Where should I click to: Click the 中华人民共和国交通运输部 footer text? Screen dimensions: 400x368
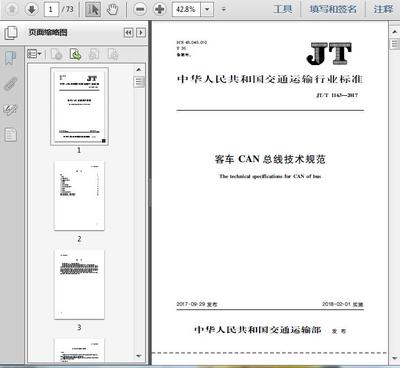258,330
